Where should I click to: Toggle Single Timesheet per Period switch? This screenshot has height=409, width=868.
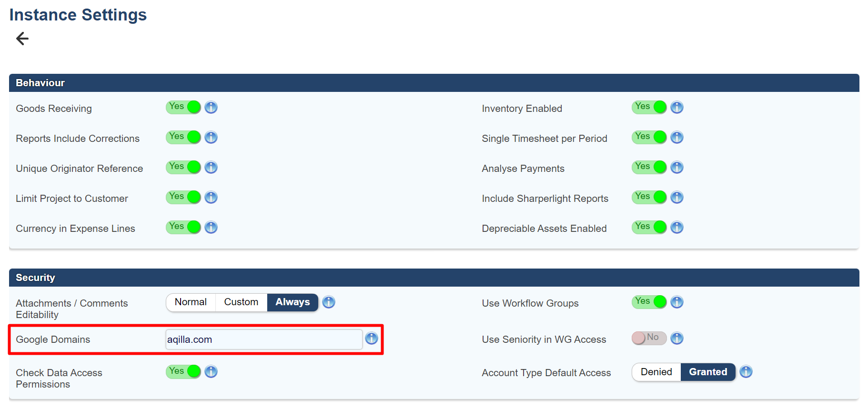[648, 137]
